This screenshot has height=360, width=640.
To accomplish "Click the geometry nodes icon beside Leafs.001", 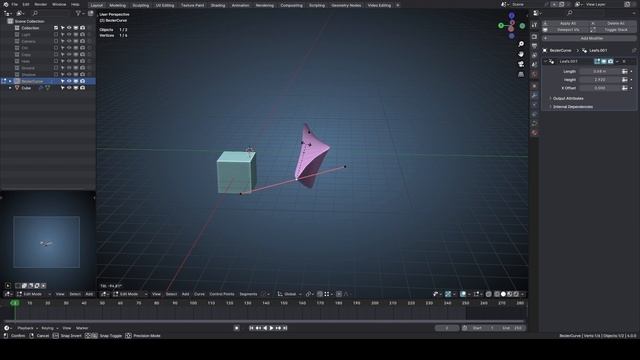I will tap(584, 51).
